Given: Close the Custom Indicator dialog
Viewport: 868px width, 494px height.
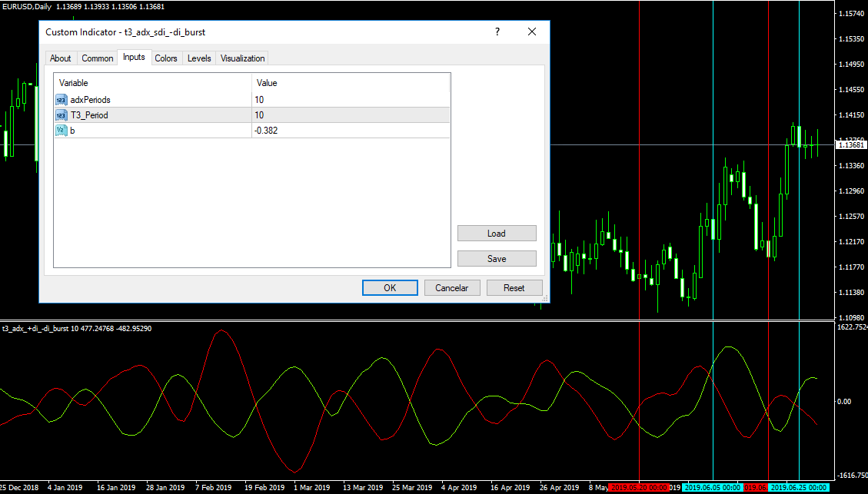Looking at the screenshot, I should point(532,32).
